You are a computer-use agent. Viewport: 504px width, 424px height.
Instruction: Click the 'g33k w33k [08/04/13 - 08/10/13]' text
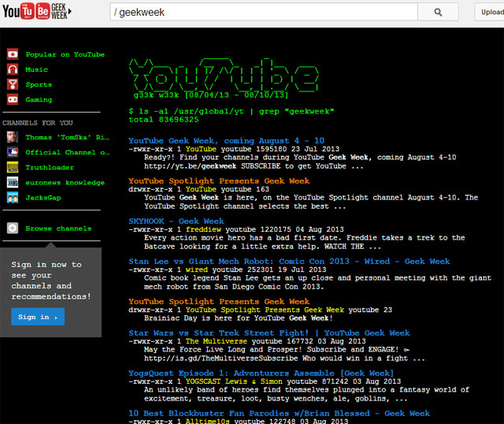pos(211,95)
